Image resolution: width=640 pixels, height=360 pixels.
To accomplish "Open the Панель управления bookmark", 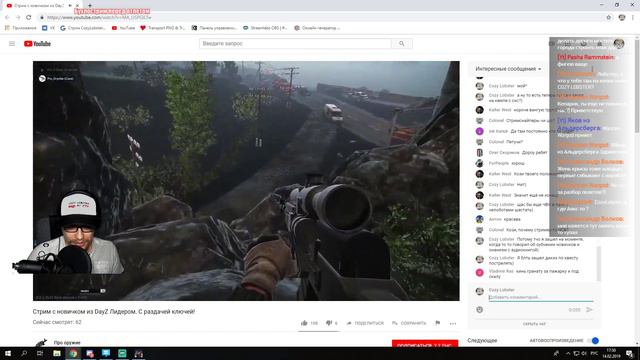I will click(x=214, y=28).
